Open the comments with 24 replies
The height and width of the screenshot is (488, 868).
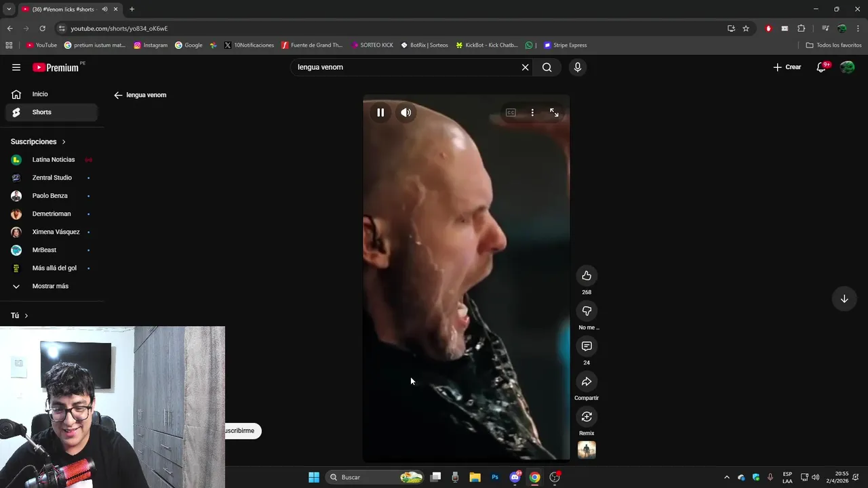587,346
